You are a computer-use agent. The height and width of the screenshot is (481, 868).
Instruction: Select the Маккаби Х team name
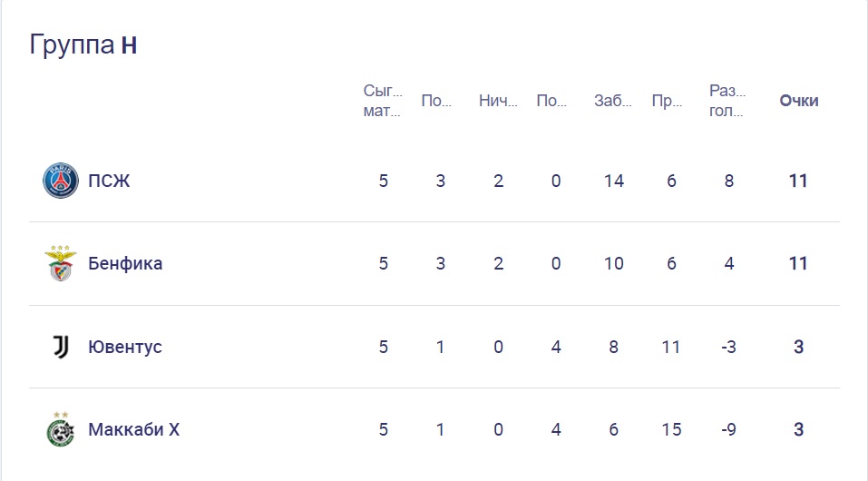(133, 429)
